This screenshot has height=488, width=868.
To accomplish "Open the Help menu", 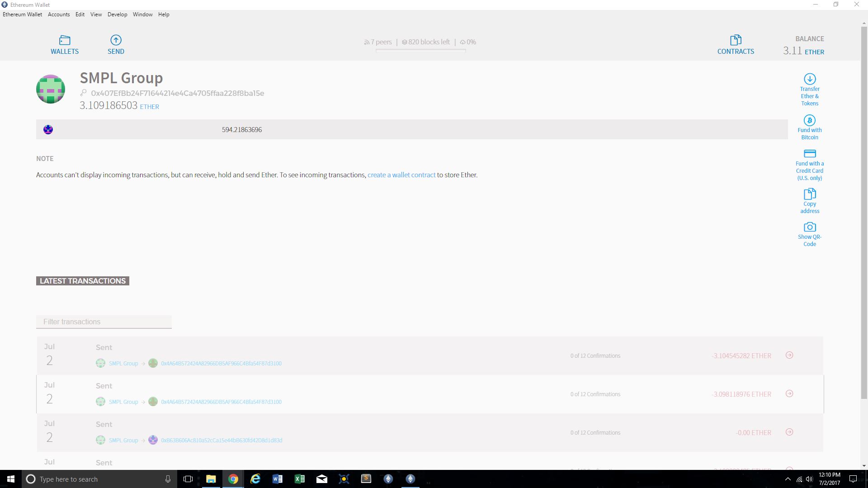I will click(164, 14).
